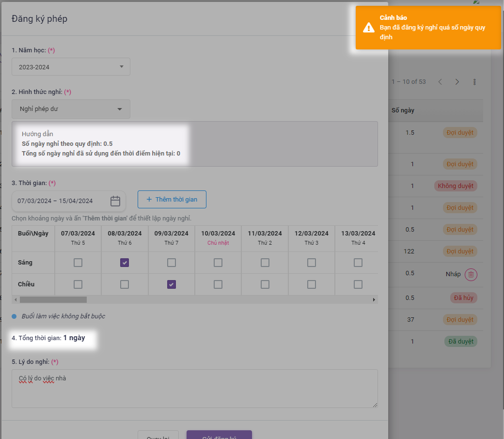Check Sáng checkbox for 07/03/2024
The width and height of the screenshot is (504, 439).
[x=78, y=263]
